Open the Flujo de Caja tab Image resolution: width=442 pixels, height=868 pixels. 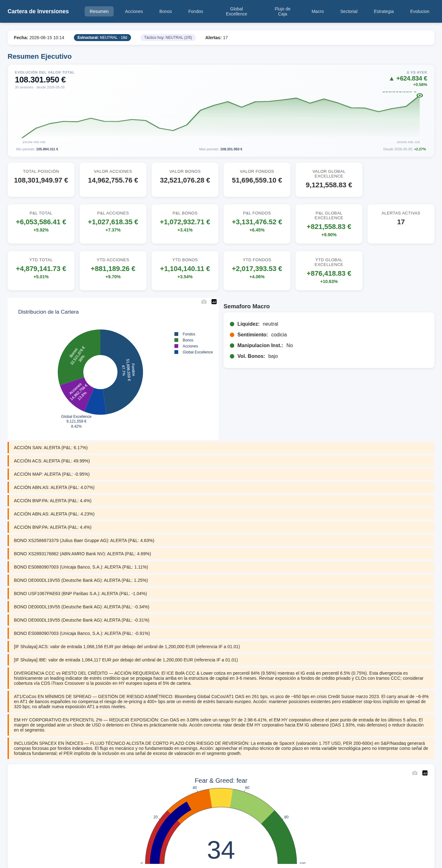click(x=282, y=11)
